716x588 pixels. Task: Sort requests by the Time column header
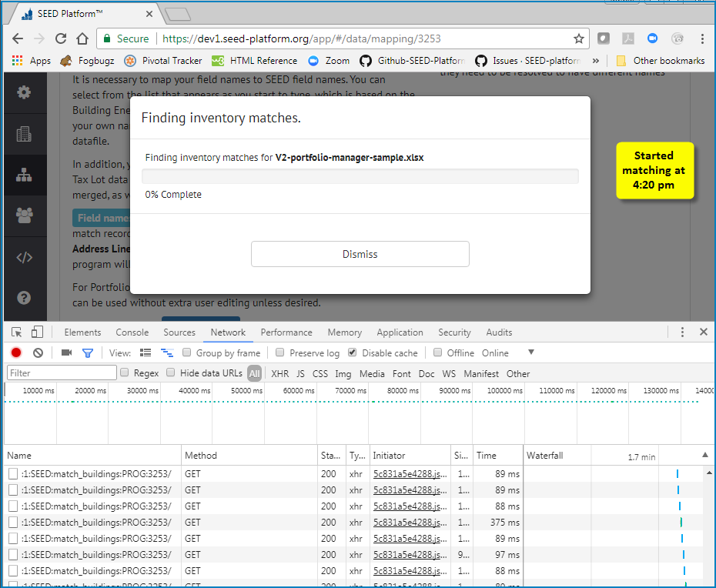[x=497, y=455]
